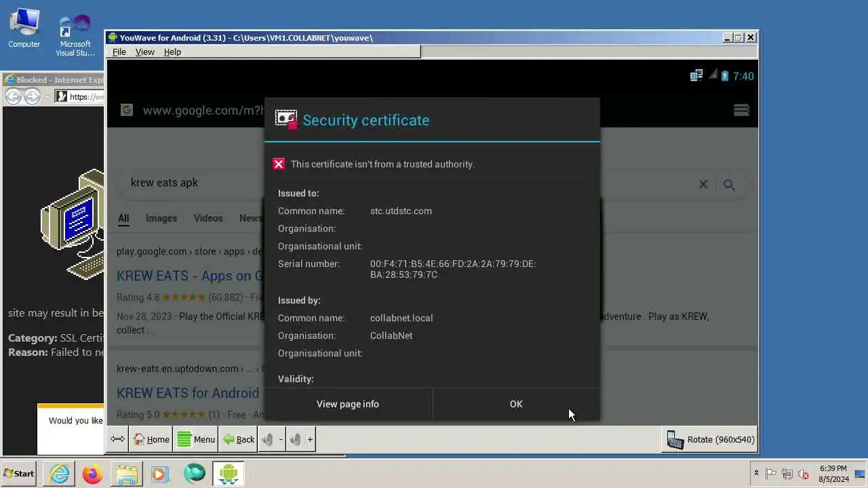
Task: Open the Android browser hamburger menu icon
Action: click(x=741, y=110)
